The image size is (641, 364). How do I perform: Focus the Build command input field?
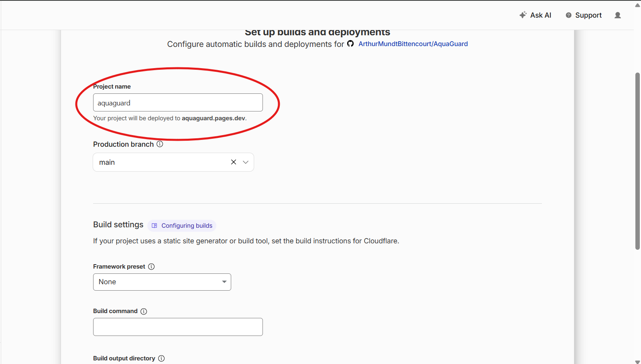click(178, 327)
